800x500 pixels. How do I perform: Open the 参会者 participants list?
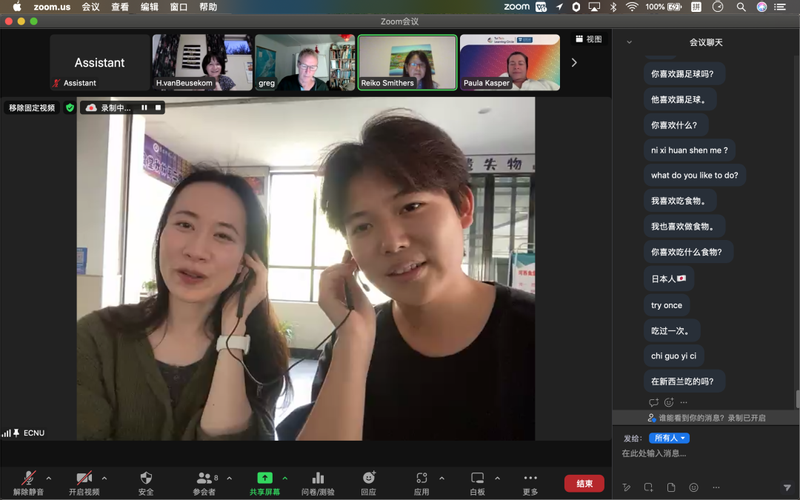tap(204, 479)
